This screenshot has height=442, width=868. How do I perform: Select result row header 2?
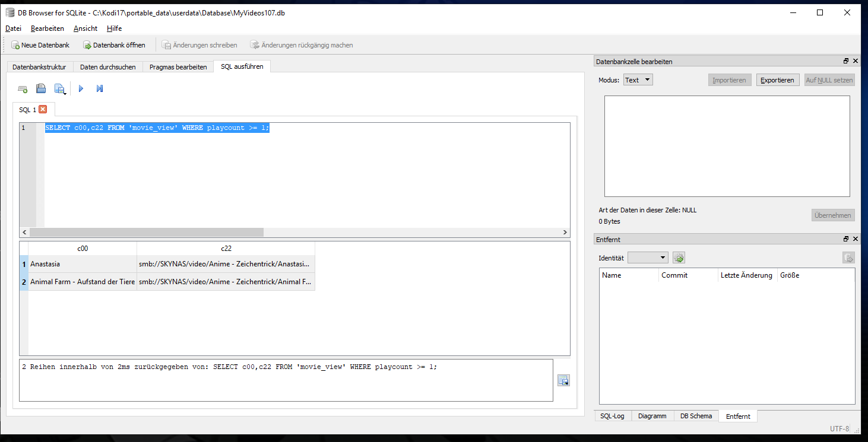click(x=24, y=282)
